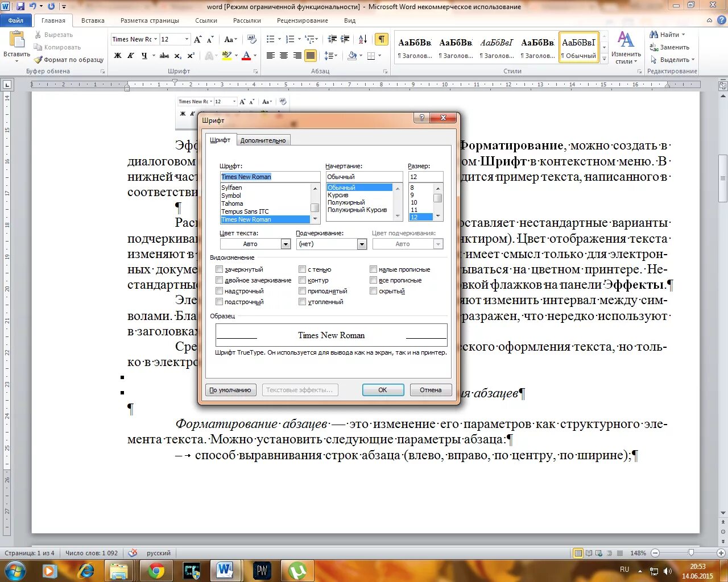Click Format Painter (Формат по образцу)
Viewport: 728px width, 582px height.
point(69,60)
